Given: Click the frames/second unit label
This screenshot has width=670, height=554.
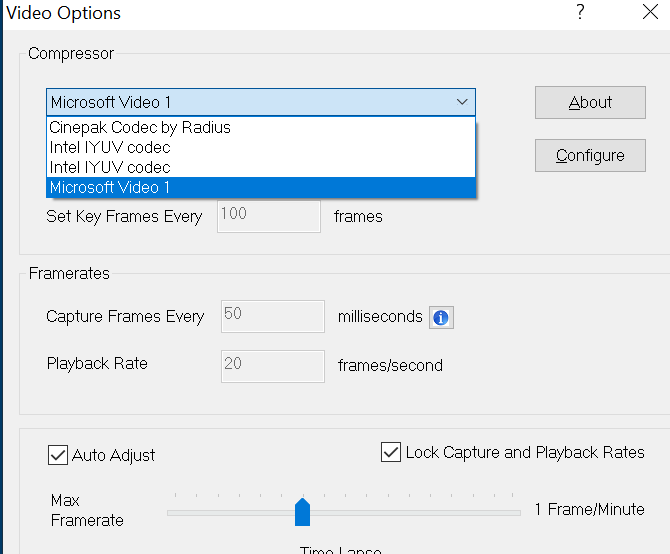Looking at the screenshot, I should click(x=390, y=366).
